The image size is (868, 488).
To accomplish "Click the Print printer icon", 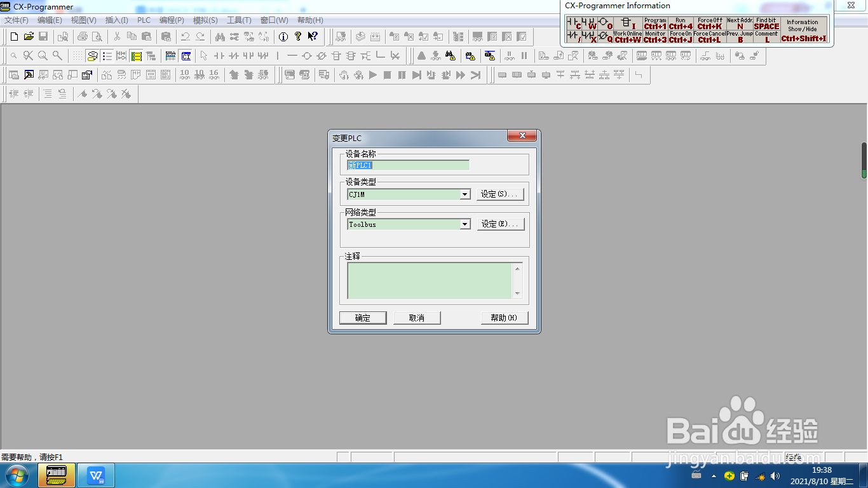I will pos(83,36).
